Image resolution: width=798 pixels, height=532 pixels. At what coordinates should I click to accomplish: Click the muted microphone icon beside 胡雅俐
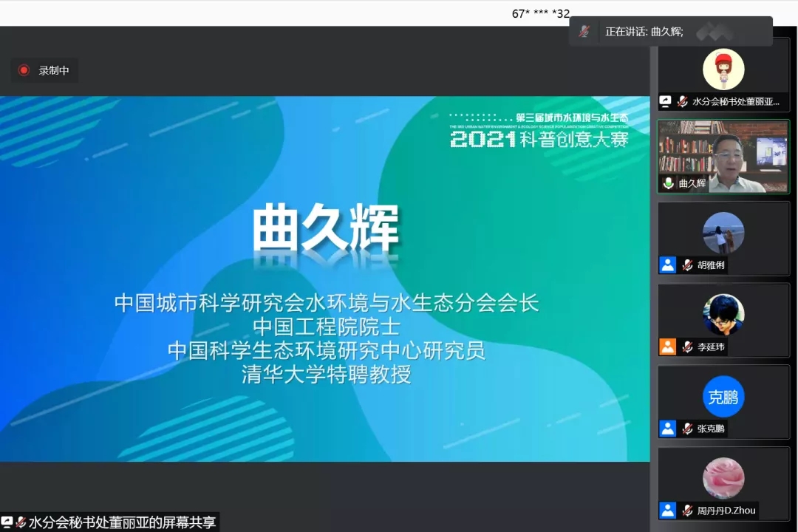(x=687, y=265)
